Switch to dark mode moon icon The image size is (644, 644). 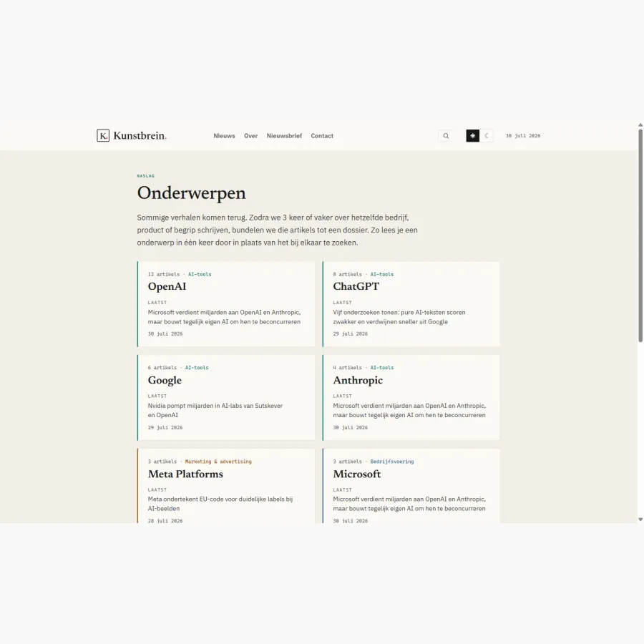coord(487,135)
